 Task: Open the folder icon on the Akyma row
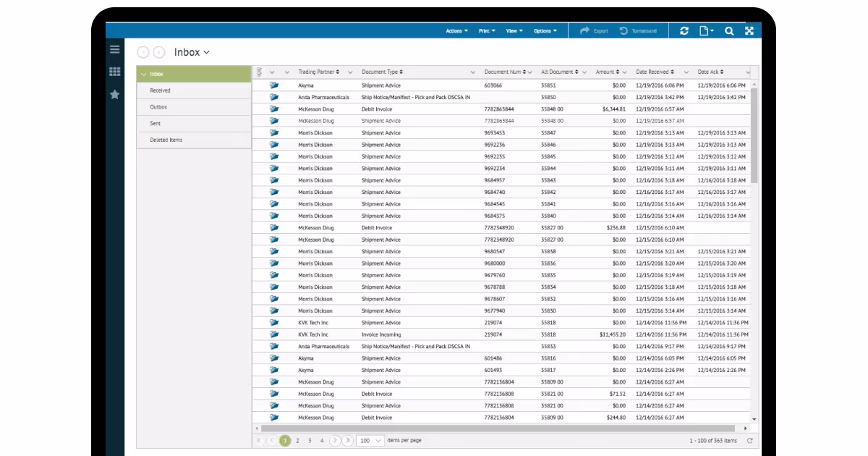coord(273,85)
